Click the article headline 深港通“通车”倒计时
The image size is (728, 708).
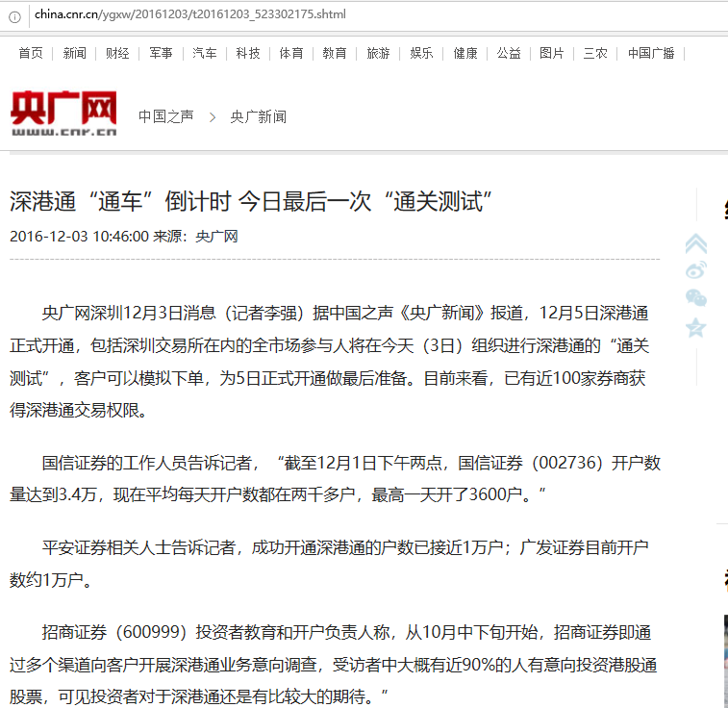point(251,201)
